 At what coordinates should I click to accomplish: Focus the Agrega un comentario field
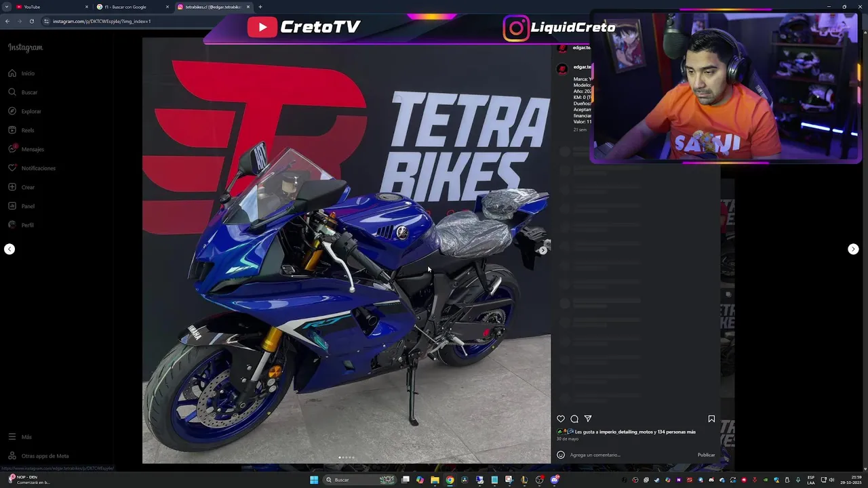coord(631,455)
